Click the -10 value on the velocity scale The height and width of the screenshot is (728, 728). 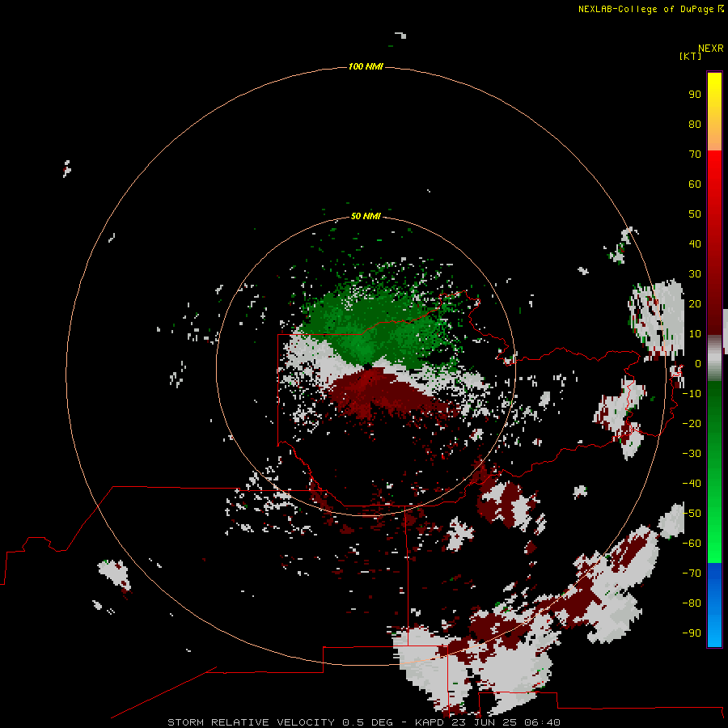click(x=692, y=394)
